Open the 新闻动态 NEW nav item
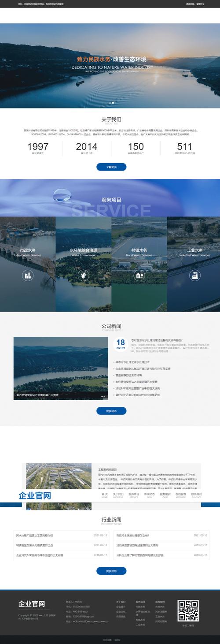Viewport: 220px width, 644px height. click(x=150, y=495)
